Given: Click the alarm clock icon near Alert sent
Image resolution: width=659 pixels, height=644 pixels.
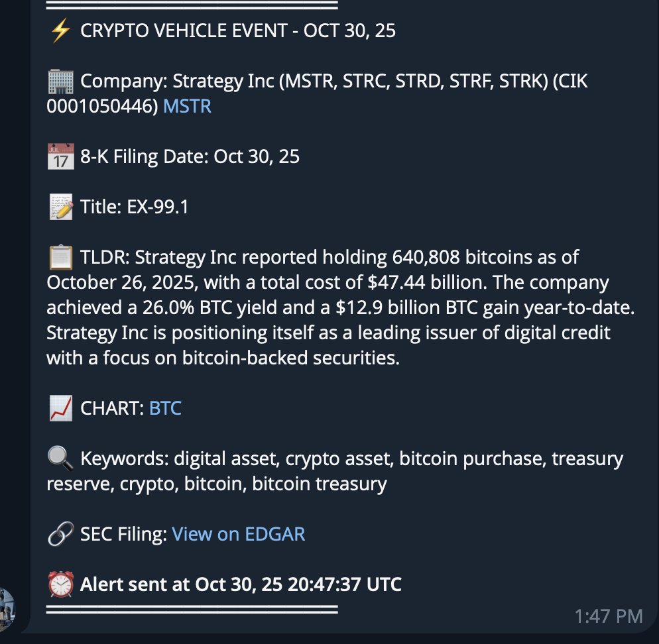Looking at the screenshot, I should (60, 584).
